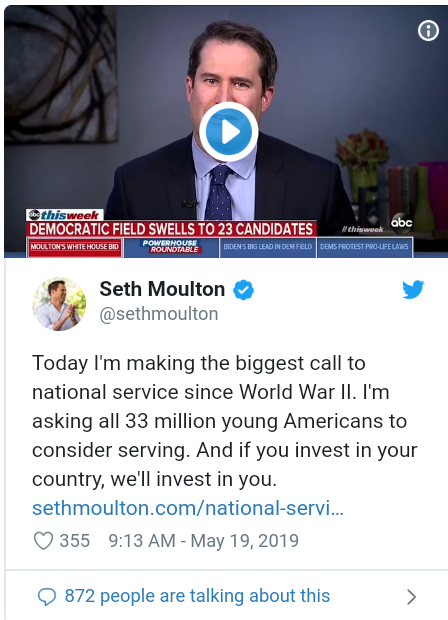This screenshot has width=448, height=620.
Task: Follow the sethmoulton.com/national-servi… link
Action: 188,508
